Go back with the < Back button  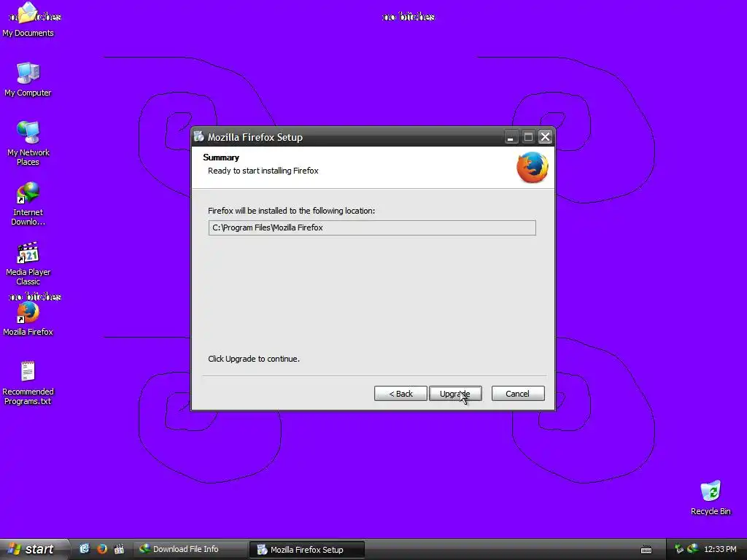[400, 393]
